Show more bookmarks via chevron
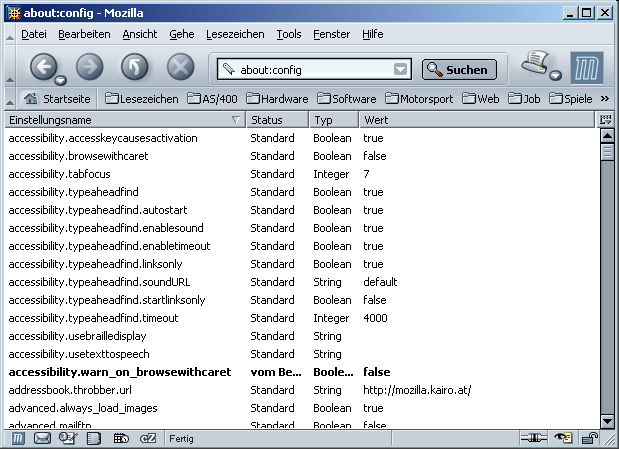The width and height of the screenshot is (619, 449). point(604,98)
